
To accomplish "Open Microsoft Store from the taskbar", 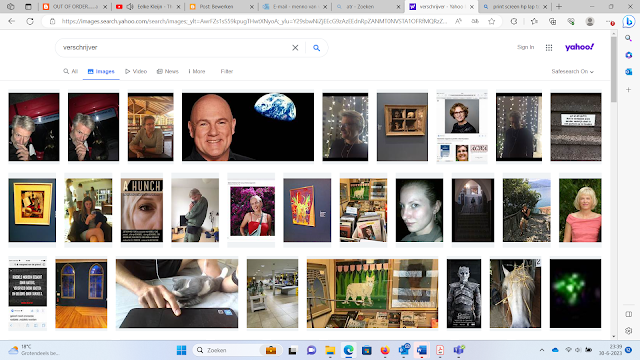I will point(367,350).
